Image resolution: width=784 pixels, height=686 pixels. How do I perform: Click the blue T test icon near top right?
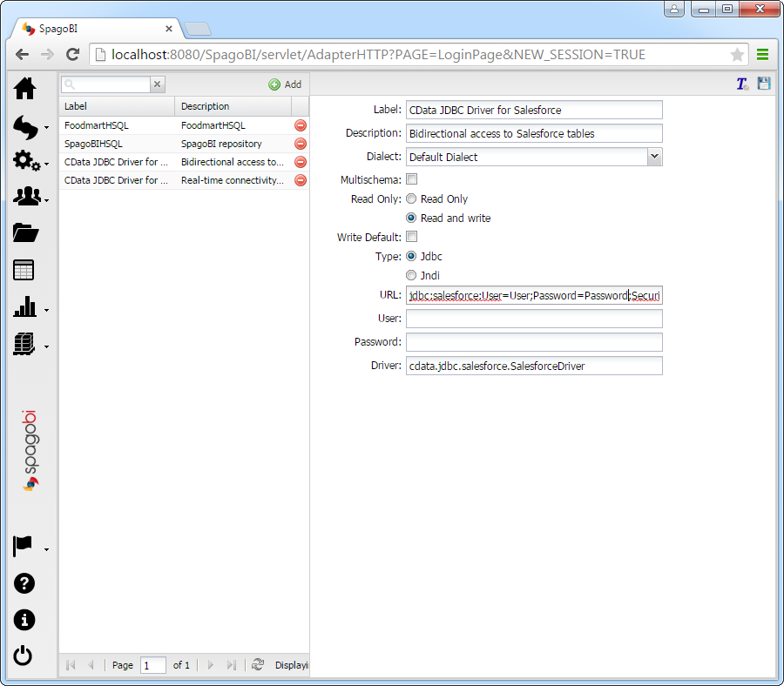click(741, 83)
